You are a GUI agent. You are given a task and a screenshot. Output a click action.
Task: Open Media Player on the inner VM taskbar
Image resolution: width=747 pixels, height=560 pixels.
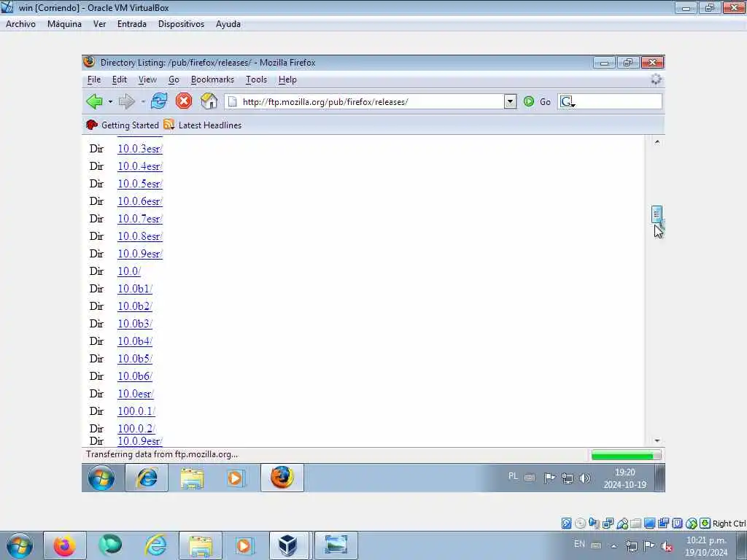(236, 478)
